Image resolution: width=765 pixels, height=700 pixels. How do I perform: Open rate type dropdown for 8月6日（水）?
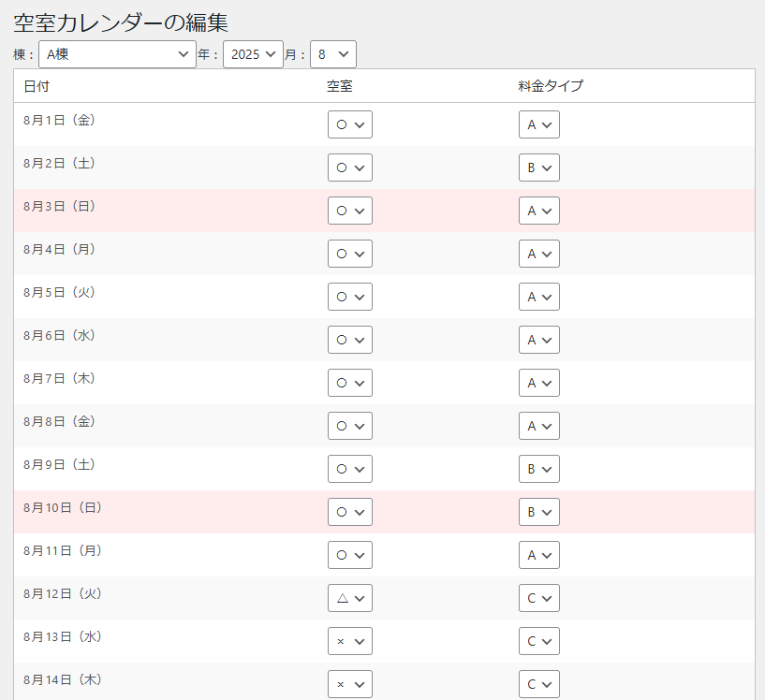(x=539, y=340)
